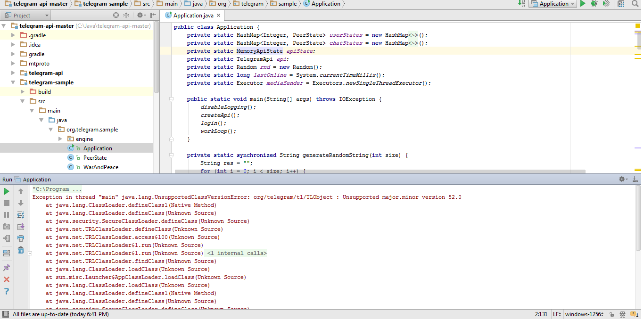The height and width of the screenshot is (319, 644).
Task: Run the Application with the green toolbar play button
Action: tap(583, 4)
